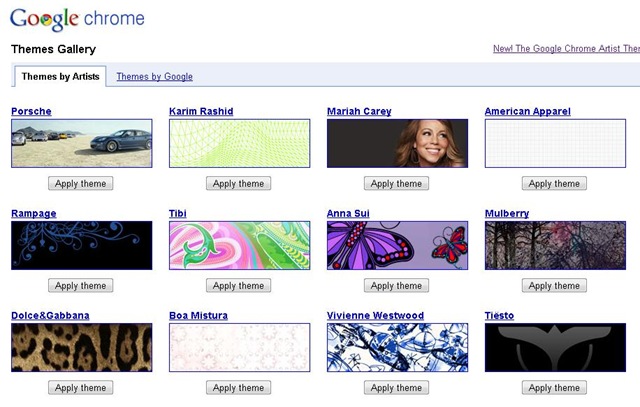
Task: Open the Anna Sui theme link
Action: (348, 213)
